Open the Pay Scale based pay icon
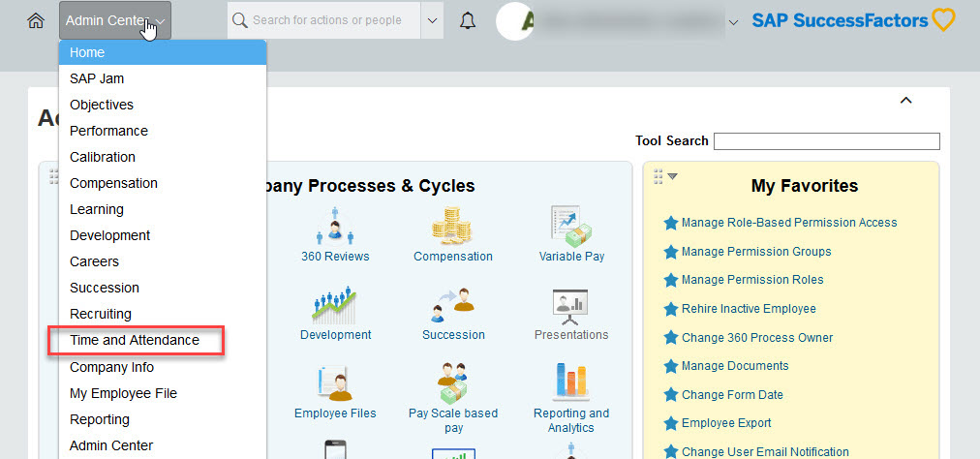Screen dimensions: 980x459 point(452,382)
